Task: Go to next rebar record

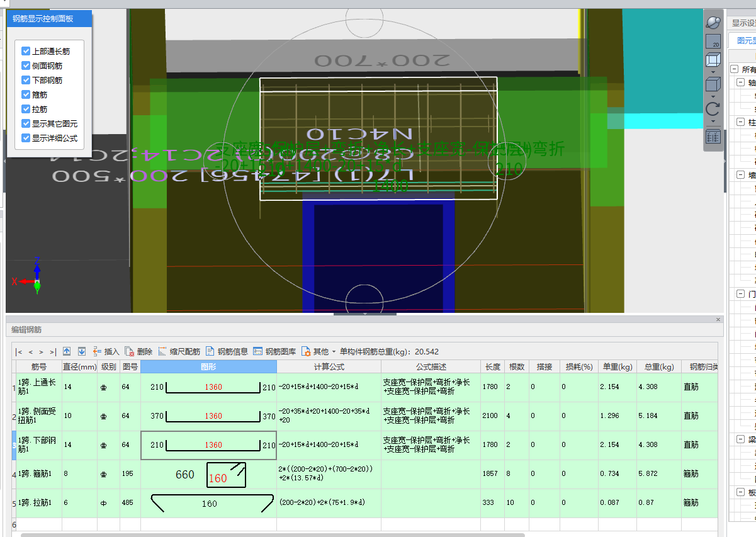Action: click(x=42, y=352)
